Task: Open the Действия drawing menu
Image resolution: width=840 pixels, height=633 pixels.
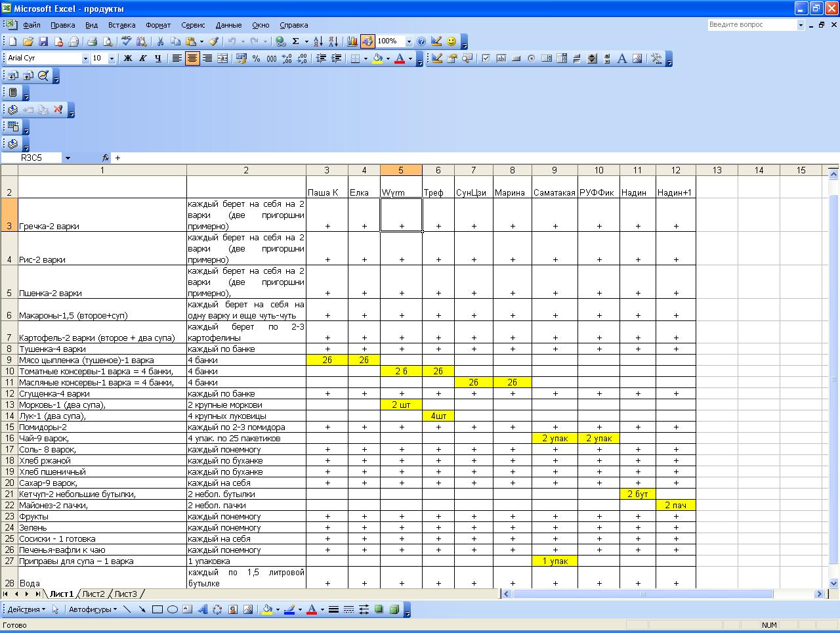Action: point(26,609)
